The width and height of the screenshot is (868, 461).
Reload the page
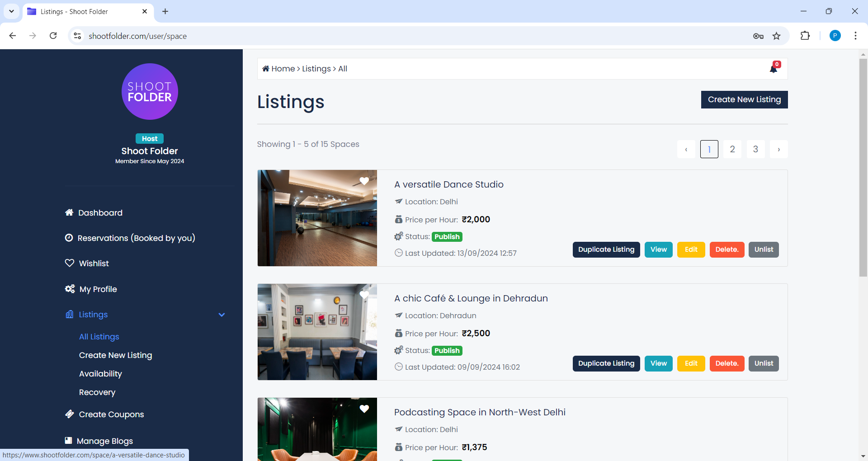[53, 36]
